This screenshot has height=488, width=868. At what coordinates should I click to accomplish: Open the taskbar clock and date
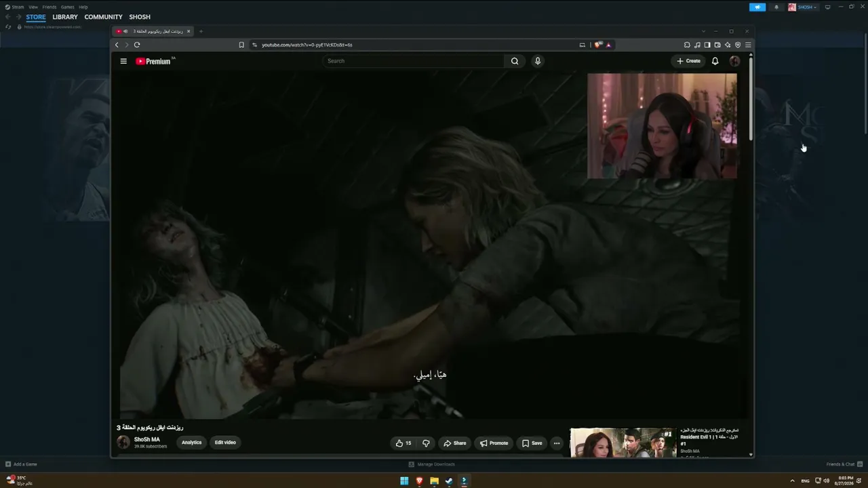(846, 481)
